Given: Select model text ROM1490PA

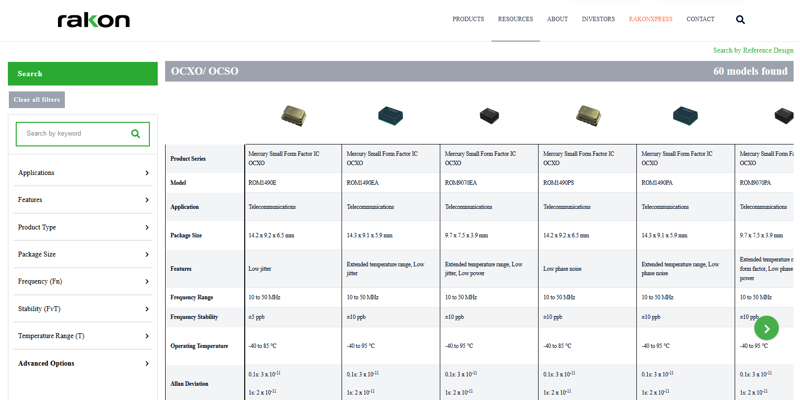Looking at the screenshot, I should click(657, 183).
